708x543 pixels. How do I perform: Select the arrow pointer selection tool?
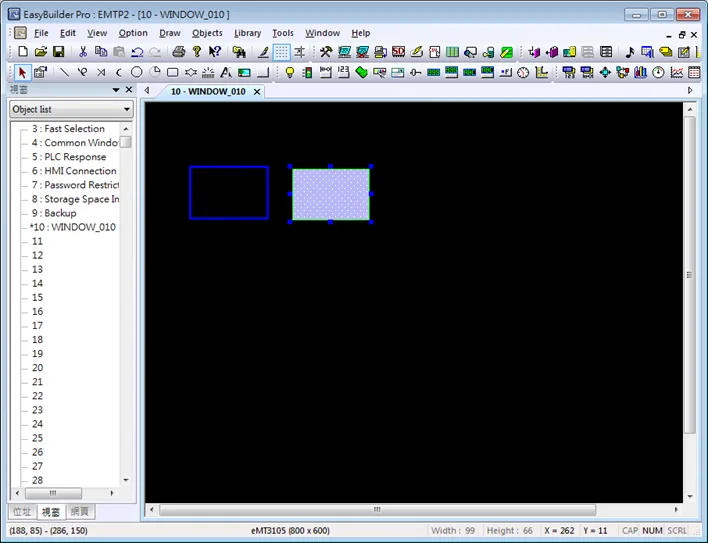tap(22, 72)
